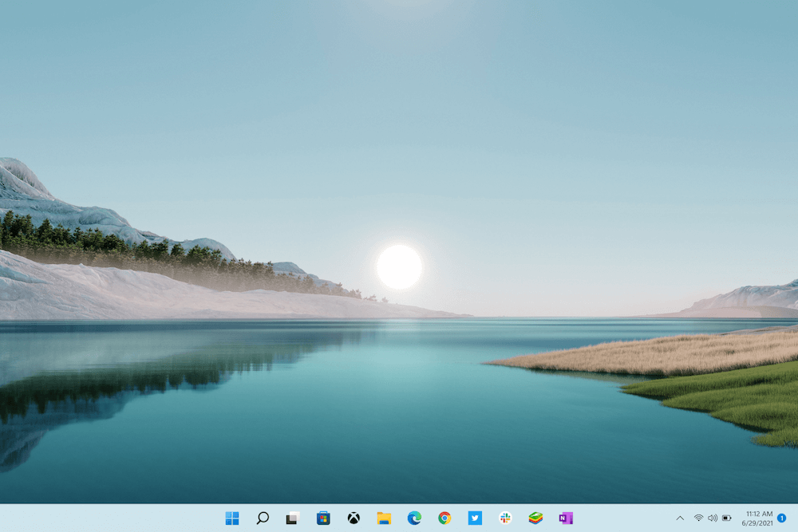The height and width of the screenshot is (532, 798).
Task: Open the Start menu
Action: 231,518
